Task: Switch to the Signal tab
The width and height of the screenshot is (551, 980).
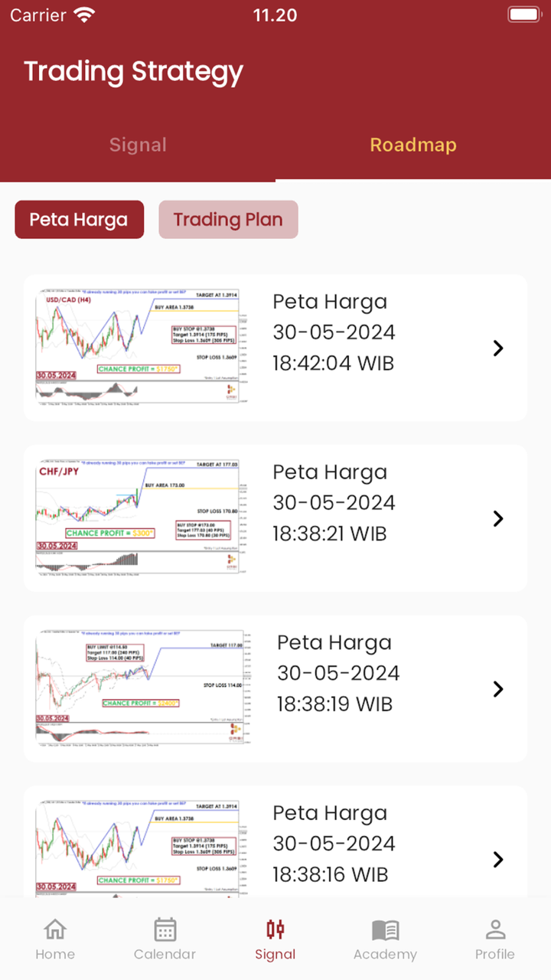Action: pyautogui.click(x=138, y=145)
